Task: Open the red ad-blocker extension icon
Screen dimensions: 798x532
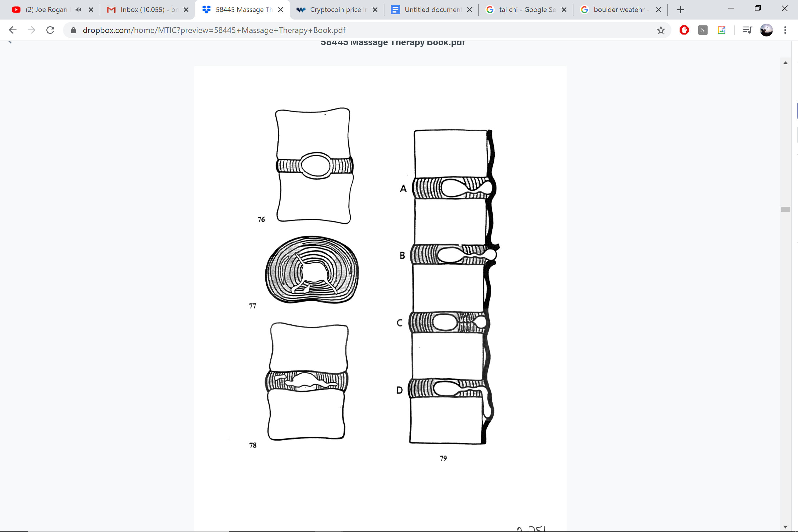Action: point(684,30)
